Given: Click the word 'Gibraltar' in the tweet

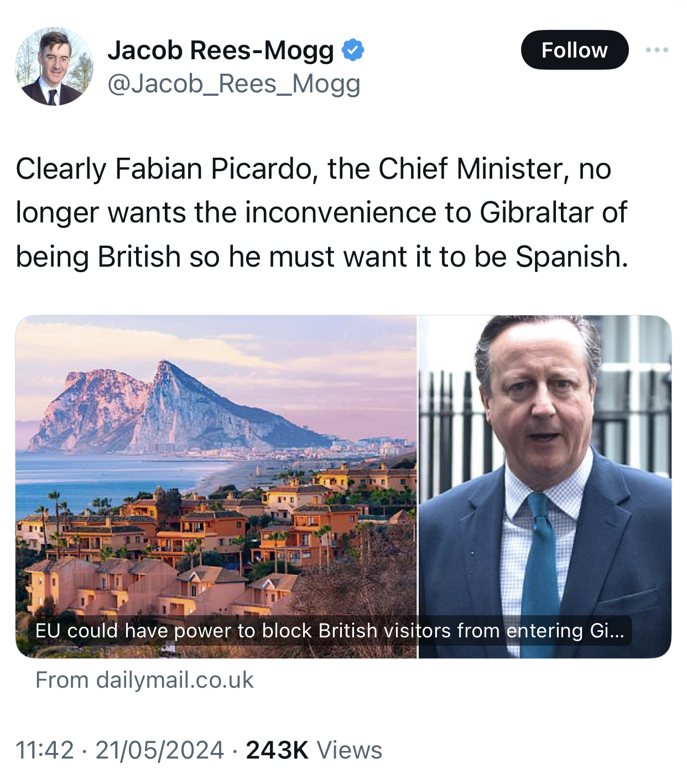Looking at the screenshot, I should click(536, 212).
